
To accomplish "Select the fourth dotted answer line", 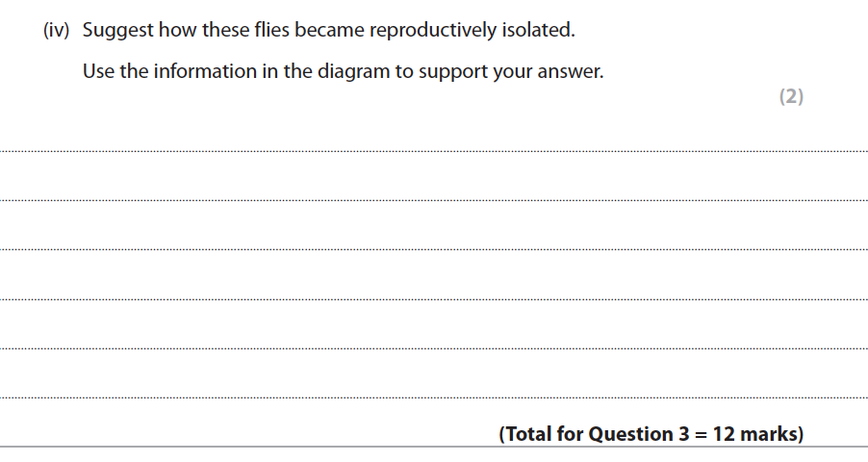I will pos(433,298).
